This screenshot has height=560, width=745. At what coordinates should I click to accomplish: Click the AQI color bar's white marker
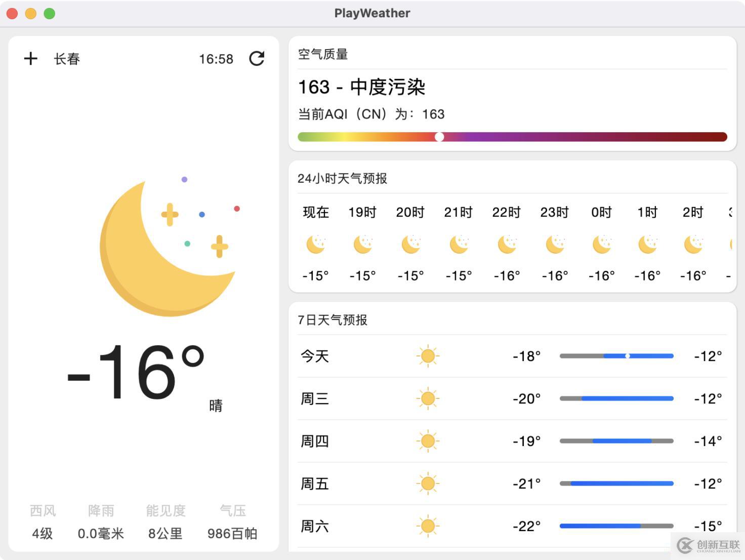(439, 137)
